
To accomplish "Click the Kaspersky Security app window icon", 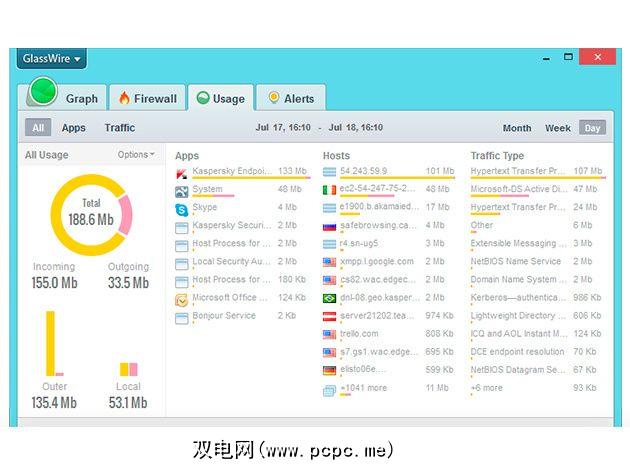I will (x=182, y=228).
